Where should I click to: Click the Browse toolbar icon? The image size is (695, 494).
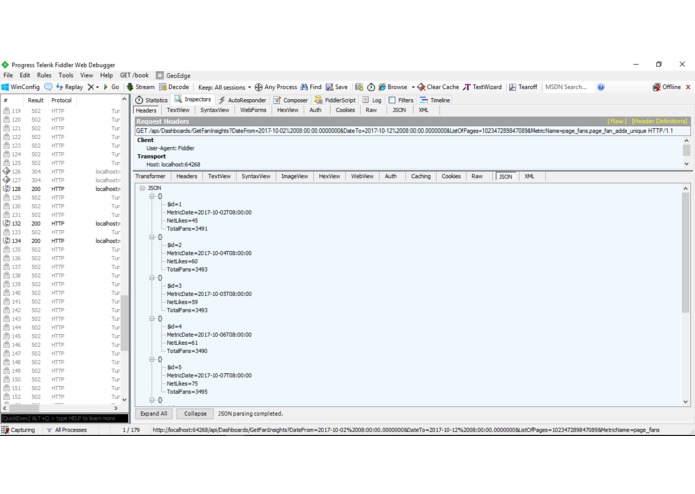point(382,87)
